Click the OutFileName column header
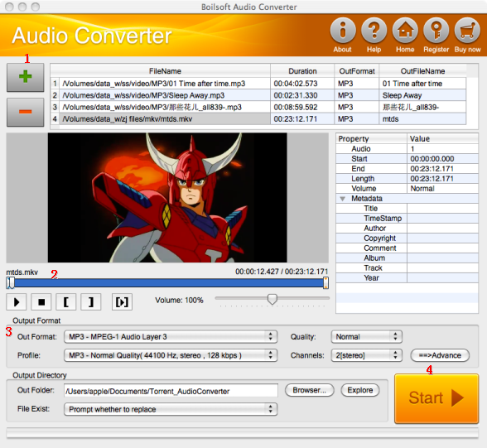The height and width of the screenshot is (448, 487). [422, 71]
